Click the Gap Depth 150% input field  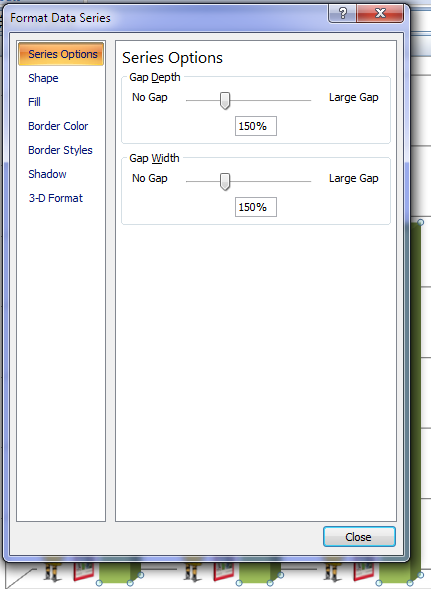(x=256, y=126)
